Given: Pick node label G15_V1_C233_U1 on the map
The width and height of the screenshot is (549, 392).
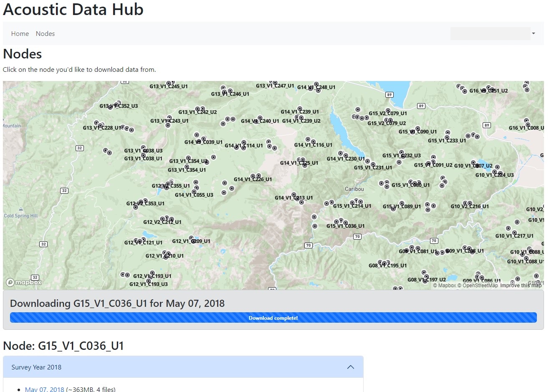Looking at the screenshot, I should click(x=447, y=141).
